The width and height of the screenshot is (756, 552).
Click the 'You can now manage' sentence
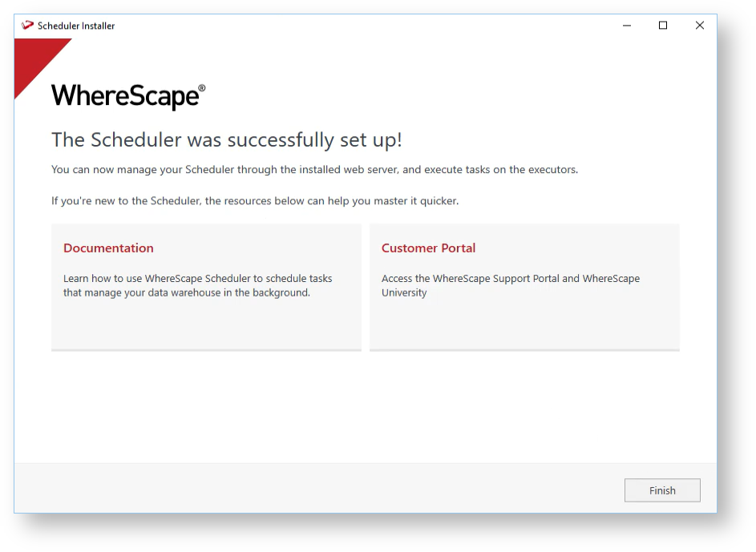[x=314, y=170]
